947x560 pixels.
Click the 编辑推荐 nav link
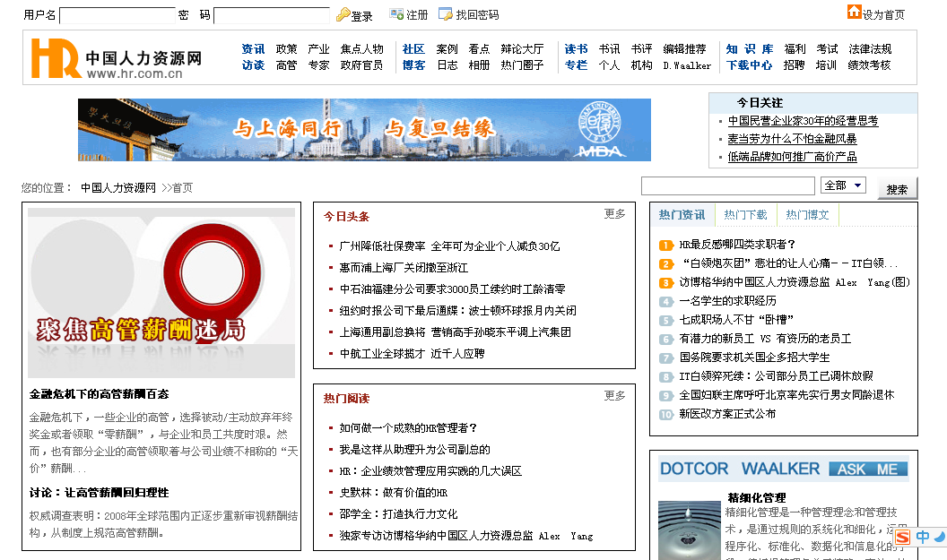(x=684, y=49)
